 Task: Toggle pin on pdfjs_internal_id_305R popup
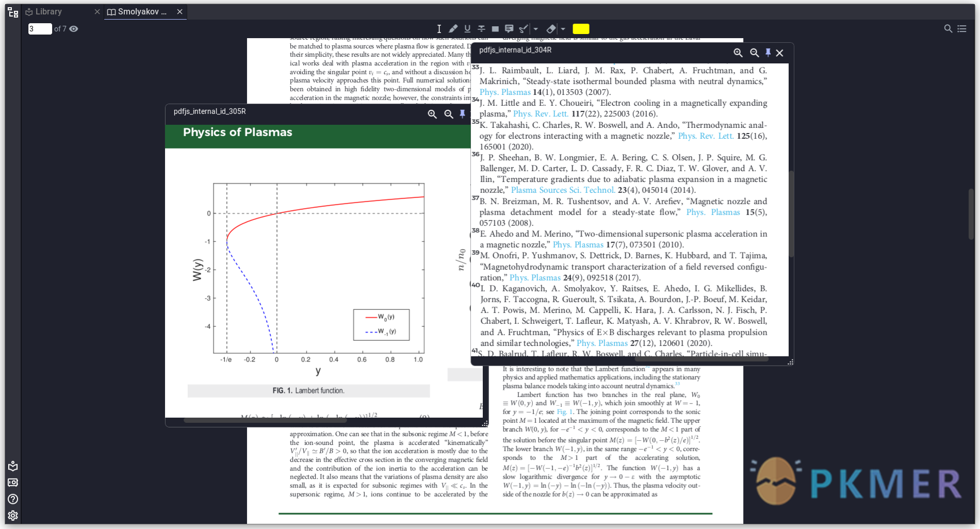(x=463, y=114)
